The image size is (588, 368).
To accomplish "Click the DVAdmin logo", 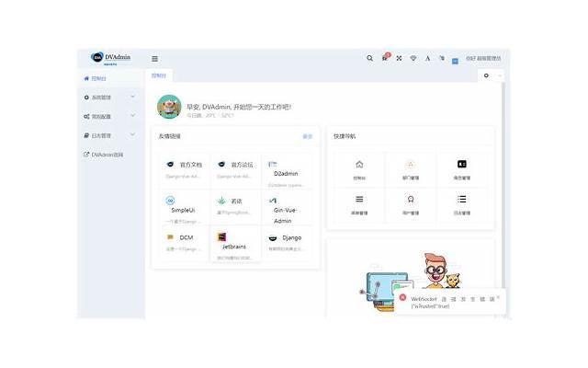I will click(x=110, y=57).
